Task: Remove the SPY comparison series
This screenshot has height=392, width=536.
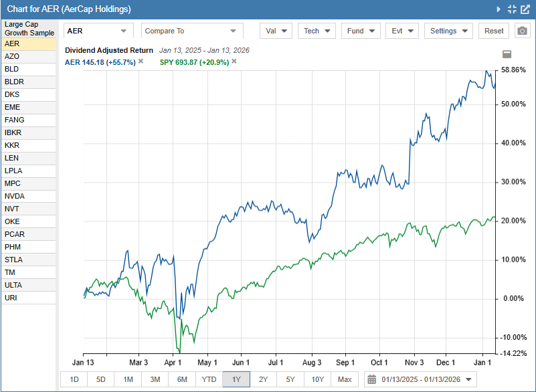Action: tap(233, 62)
